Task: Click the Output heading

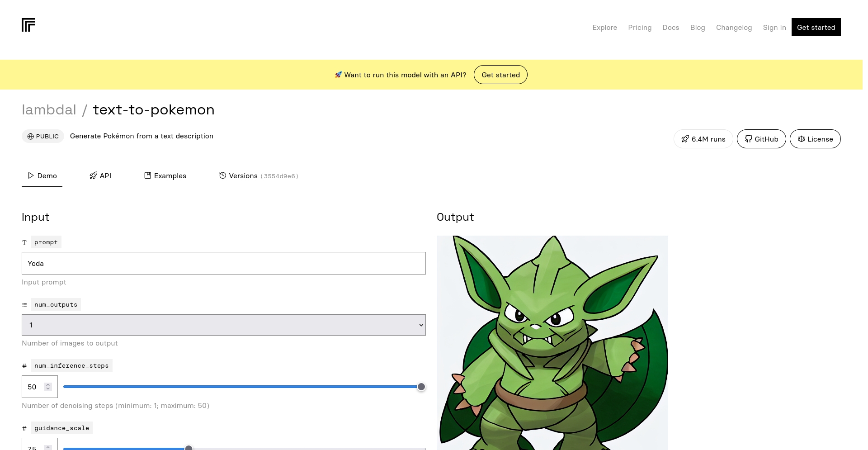Action: pos(455,217)
